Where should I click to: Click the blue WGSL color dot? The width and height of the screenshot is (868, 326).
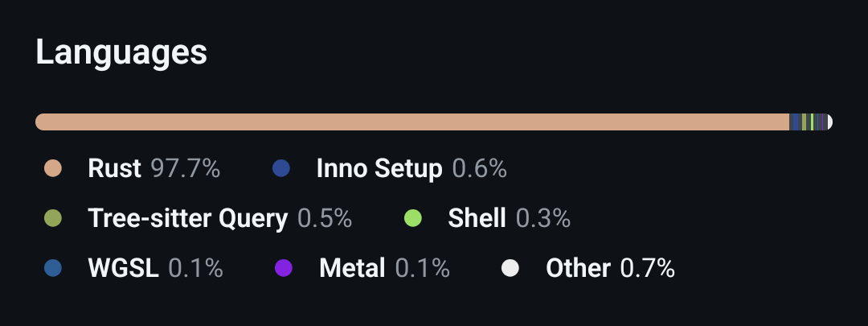click(x=53, y=268)
